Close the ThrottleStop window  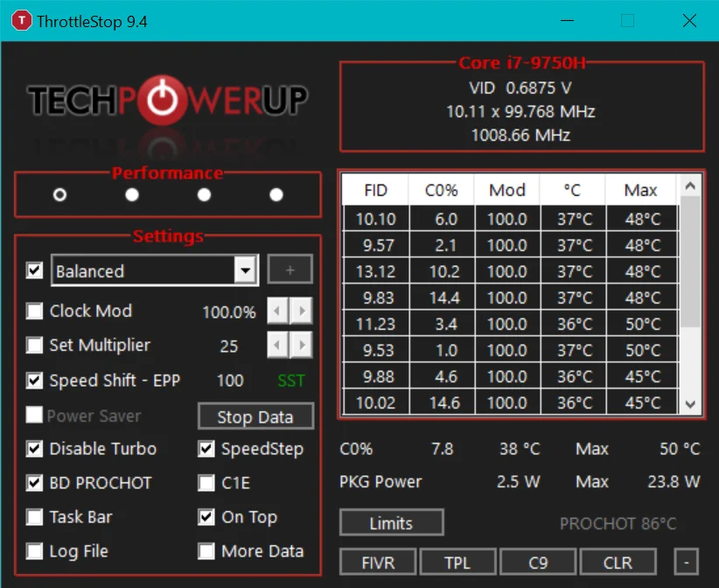689,21
